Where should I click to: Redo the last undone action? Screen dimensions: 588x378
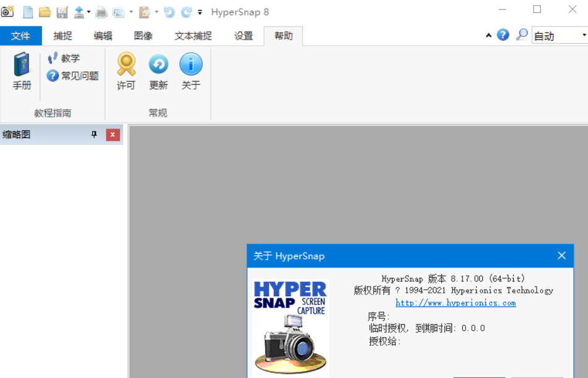[x=186, y=12]
